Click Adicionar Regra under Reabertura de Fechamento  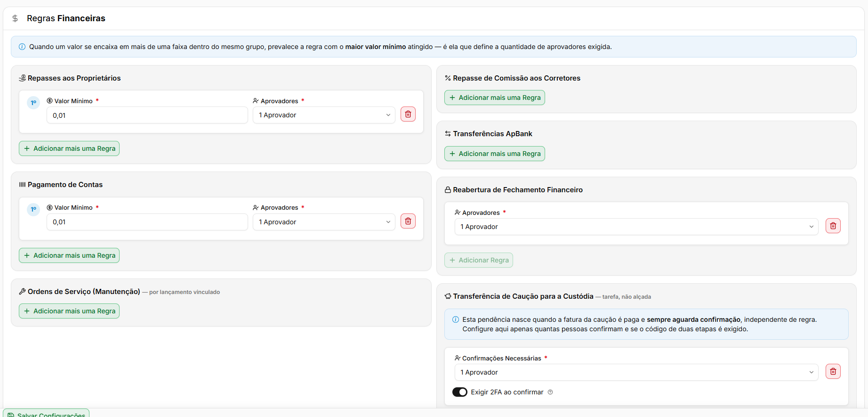coord(479,260)
